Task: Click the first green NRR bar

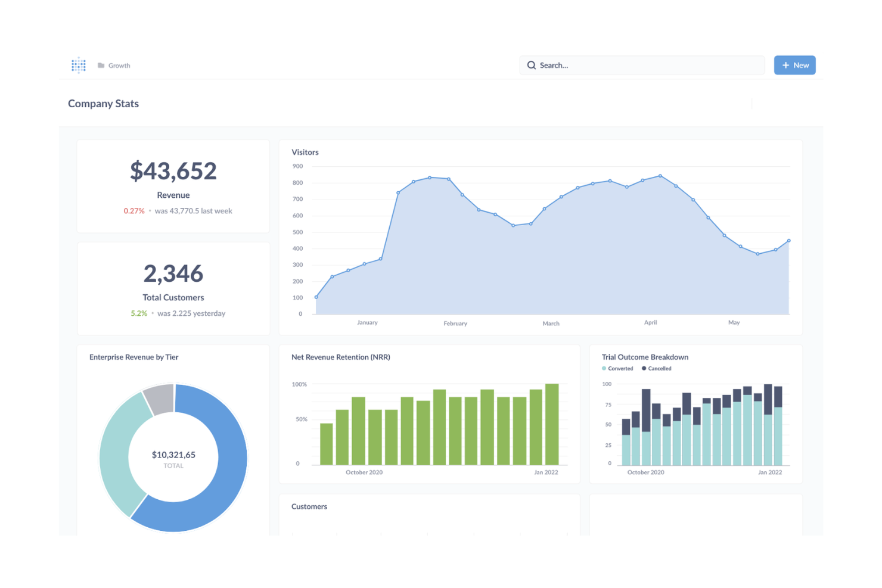Action: (327, 444)
